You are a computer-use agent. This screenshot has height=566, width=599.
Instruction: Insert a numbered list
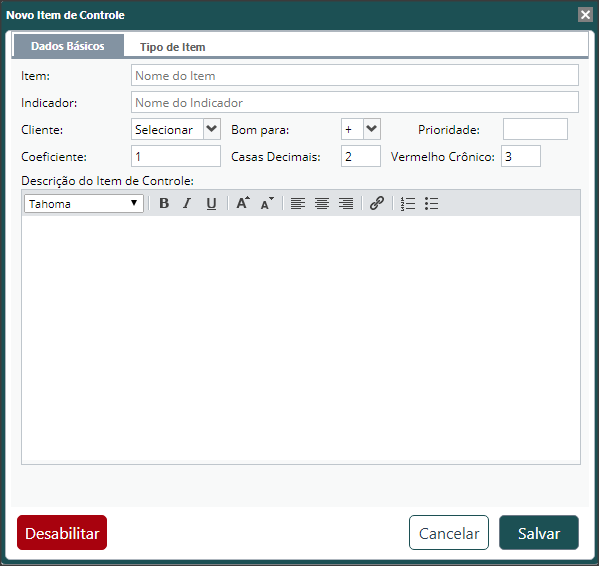click(x=408, y=203)
